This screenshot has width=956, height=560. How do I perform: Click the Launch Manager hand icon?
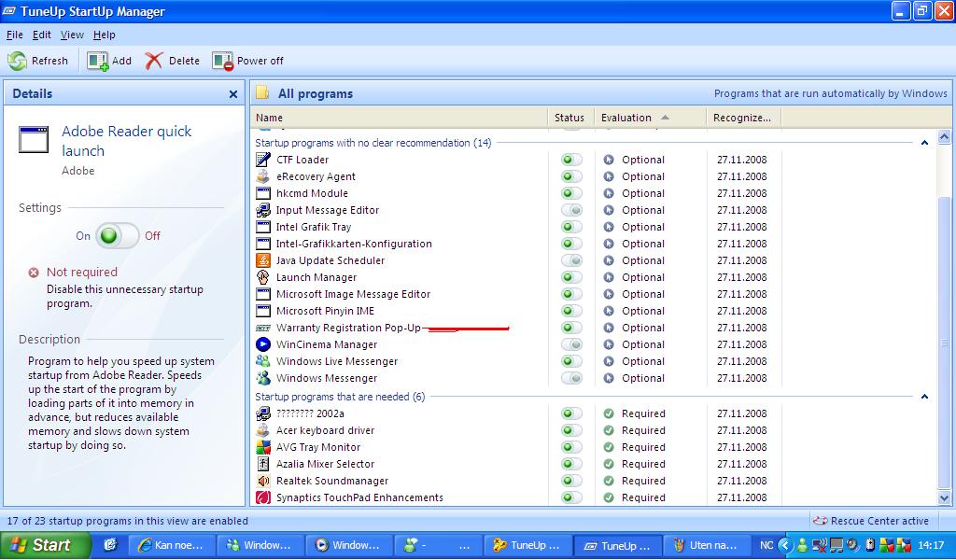[x=262, y=277]
